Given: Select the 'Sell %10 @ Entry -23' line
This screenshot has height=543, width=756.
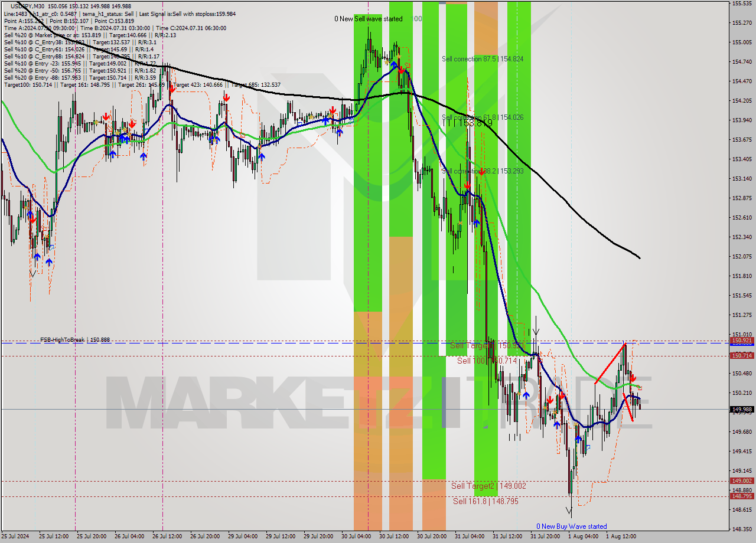Looking at the screenshot, I should [80, 63].
